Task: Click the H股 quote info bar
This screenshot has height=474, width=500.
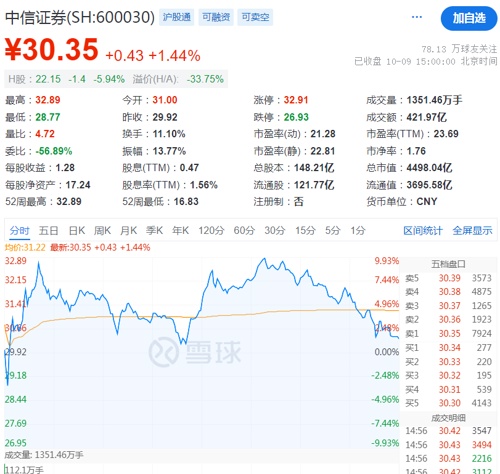Action: (x=116, y=79)
